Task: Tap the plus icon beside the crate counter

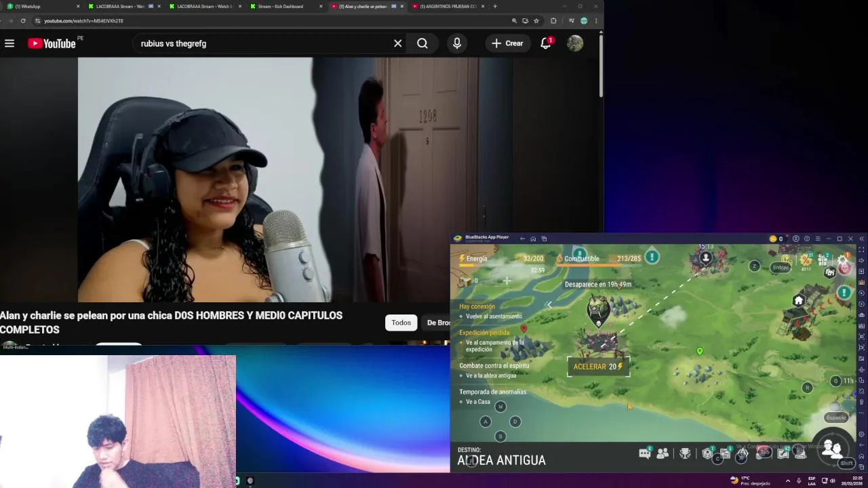Action: pos(507,281)
